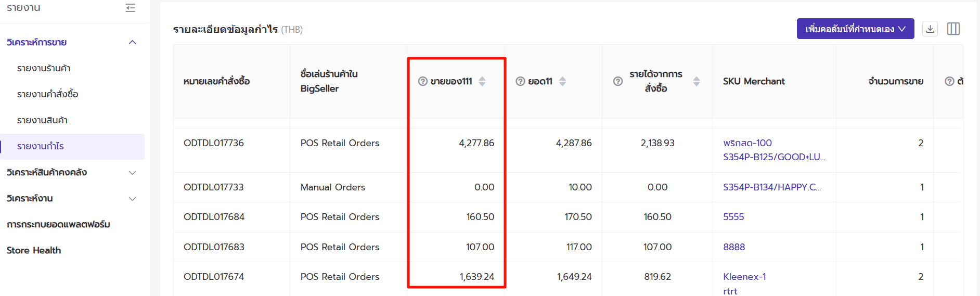Click help icon beside ขายของ111
Viewport: 980px width, 296px height.
tap(423, 81)
